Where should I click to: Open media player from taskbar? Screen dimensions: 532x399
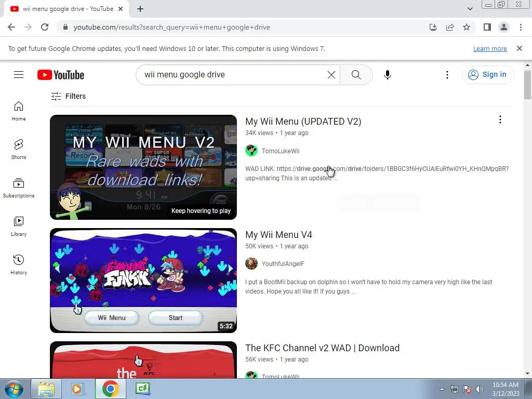click(77, 389)
